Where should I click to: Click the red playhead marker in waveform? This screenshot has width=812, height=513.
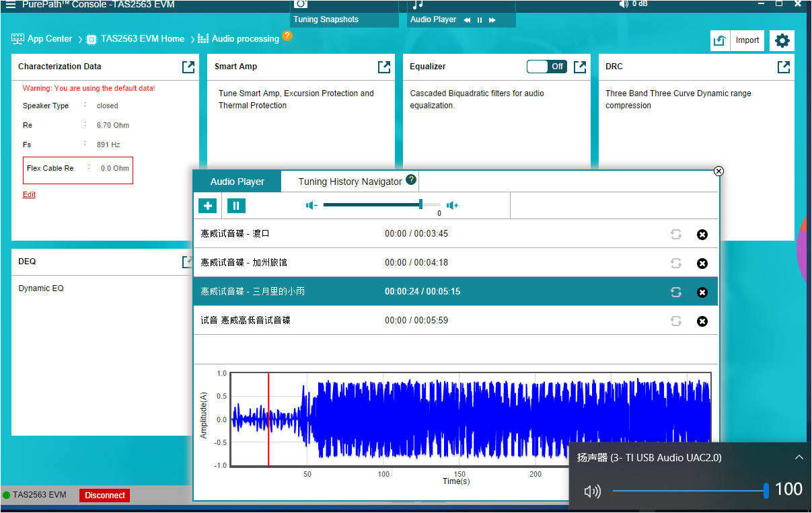(268, 420)
